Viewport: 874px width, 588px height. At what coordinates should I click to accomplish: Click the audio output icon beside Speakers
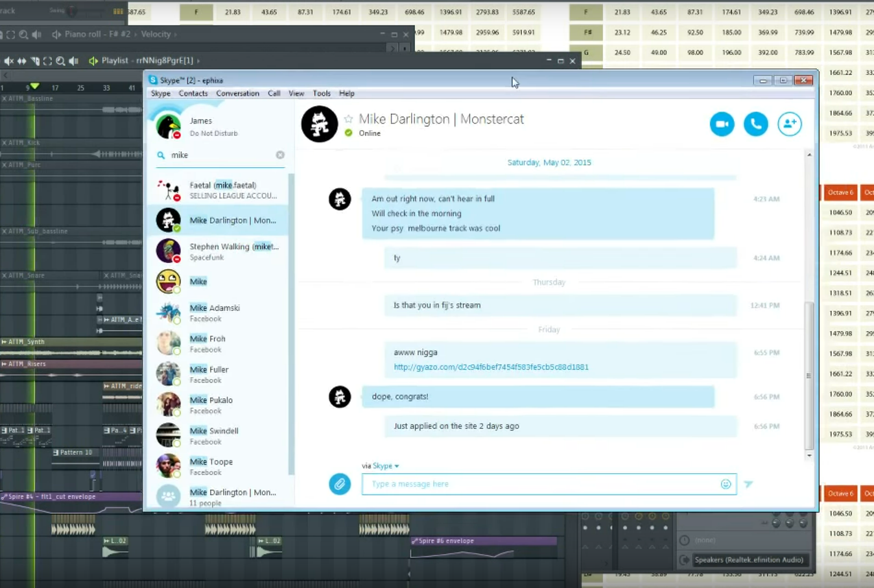click(x=685, y=560)
